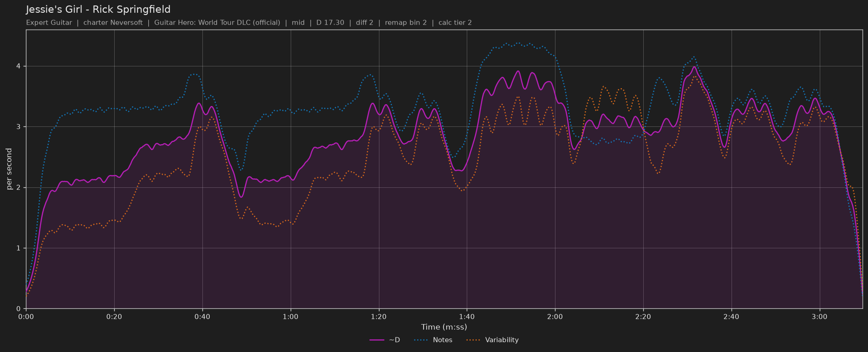Click the 0:20 x-axis tick label

(x=114, y=317)
